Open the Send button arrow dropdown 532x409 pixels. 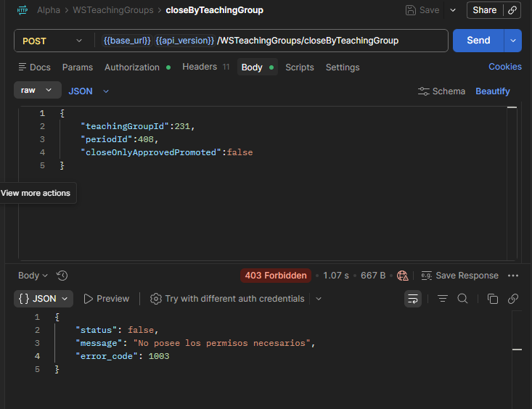tap(512, 41)
